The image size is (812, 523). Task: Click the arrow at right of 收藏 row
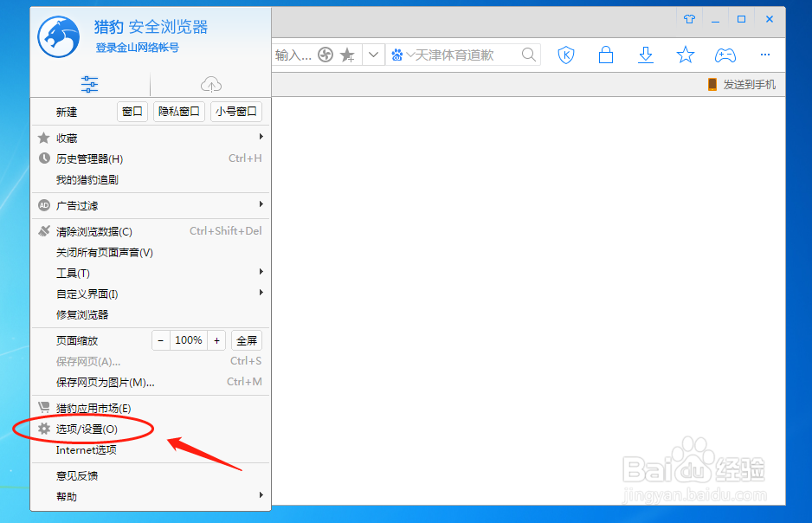click(x=261, y=137)
